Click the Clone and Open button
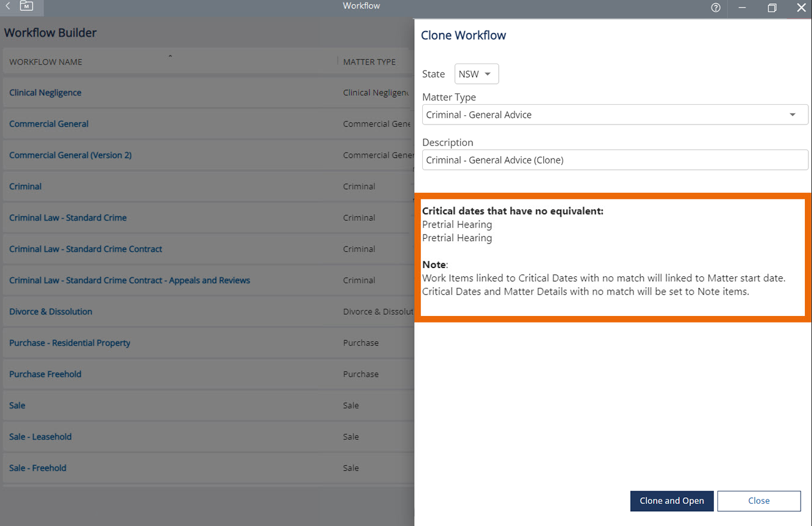This screenshot has height=526, width=812. (671, 501)
